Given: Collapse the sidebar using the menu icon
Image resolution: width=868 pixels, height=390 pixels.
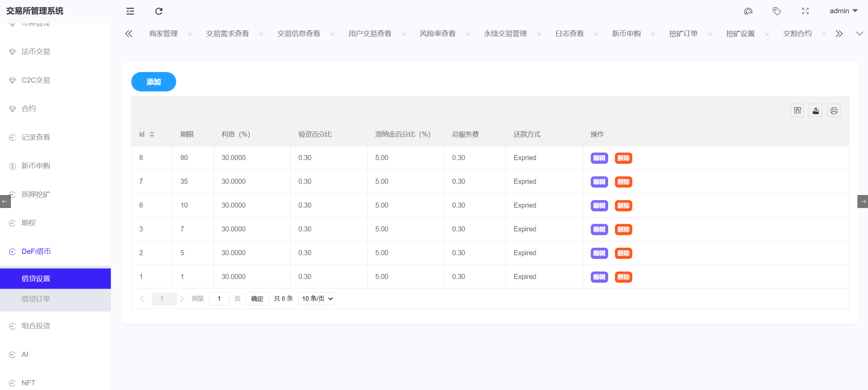Looking at the screenshot, I should [x=129, y=11].
